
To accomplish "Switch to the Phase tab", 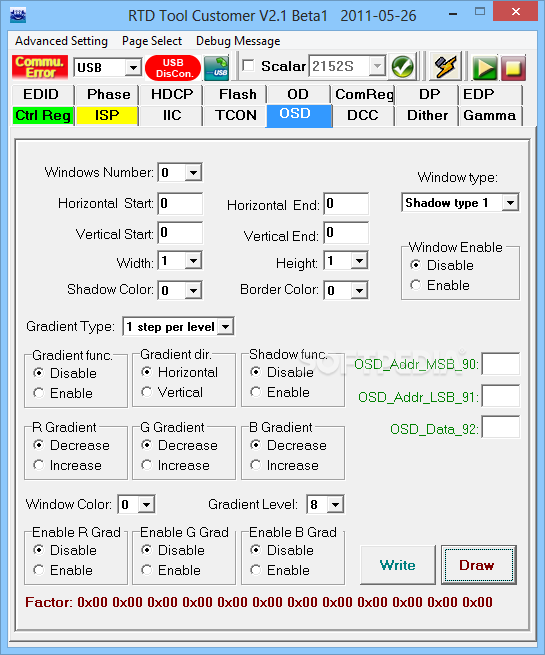I will [x=109, y=94].
